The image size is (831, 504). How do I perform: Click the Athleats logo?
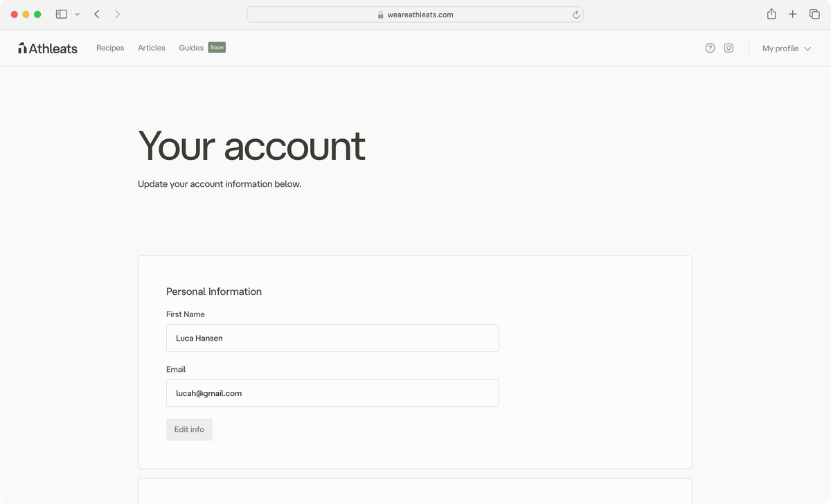coord(48,48)
